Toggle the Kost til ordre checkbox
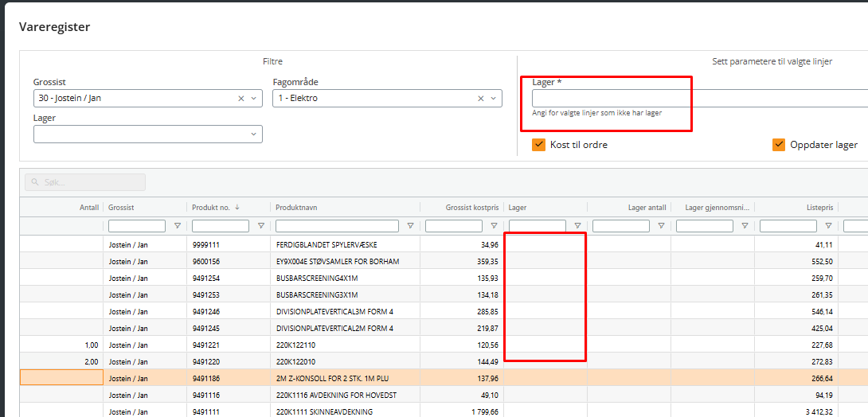 point(538,145)
